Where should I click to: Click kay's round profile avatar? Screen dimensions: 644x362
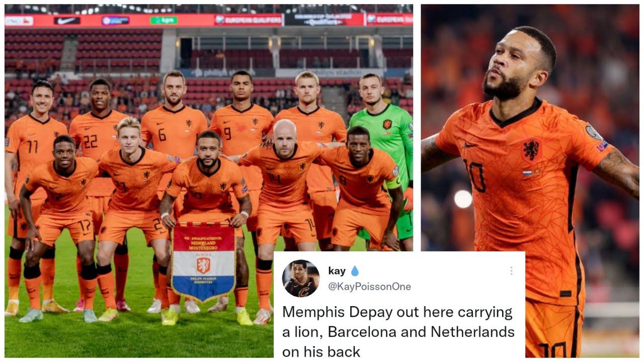pyautogui.click(x=301, y=279)
